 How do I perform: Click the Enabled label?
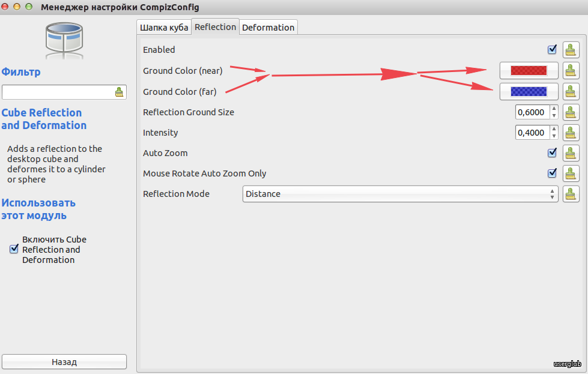coord(159,50)
